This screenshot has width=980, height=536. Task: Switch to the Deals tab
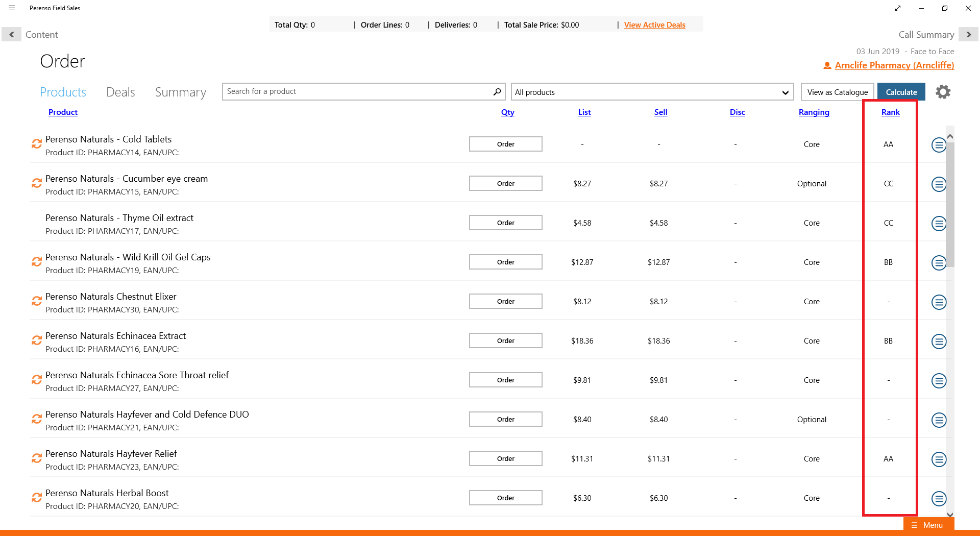pyautogui.click(x=120, y=92)
